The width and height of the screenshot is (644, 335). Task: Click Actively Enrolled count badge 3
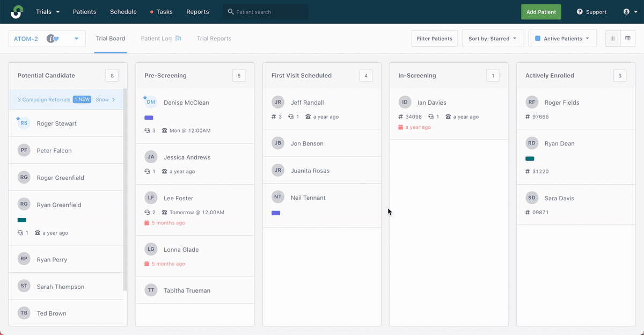coord(620,76)
